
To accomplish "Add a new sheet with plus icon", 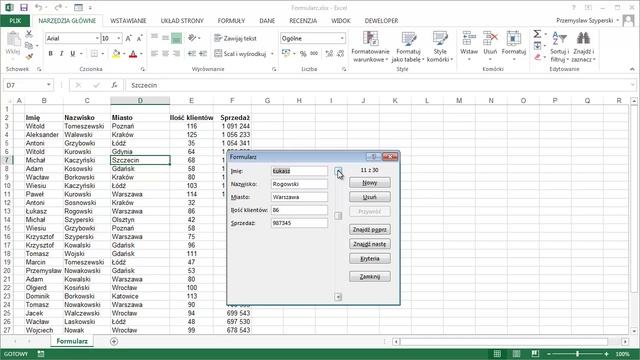I will coord(114,341).
